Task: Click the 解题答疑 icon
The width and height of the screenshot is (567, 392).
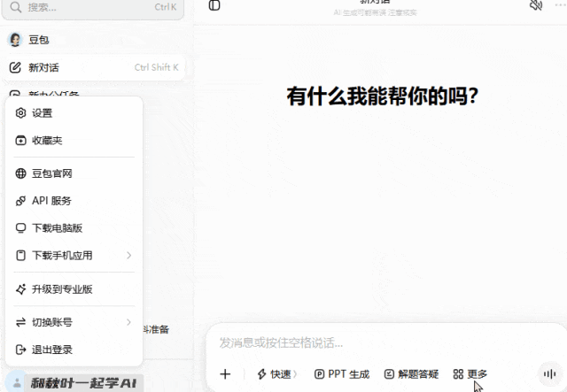Action: [x=389, y=374]
